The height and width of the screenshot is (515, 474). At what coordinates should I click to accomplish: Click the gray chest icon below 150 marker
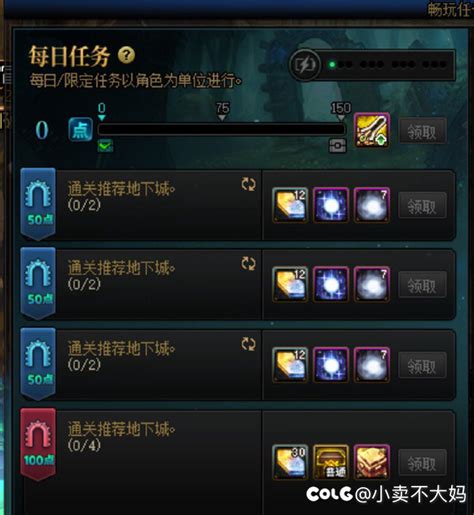[338, 146]
